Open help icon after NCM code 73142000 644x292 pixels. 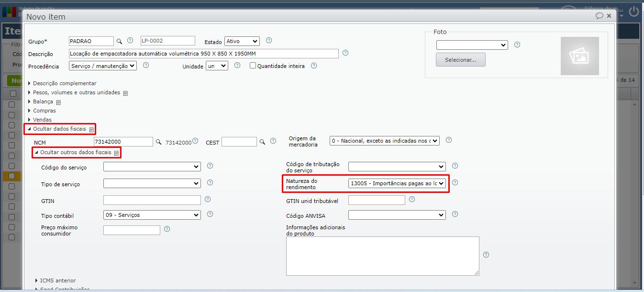pos(195,141)
